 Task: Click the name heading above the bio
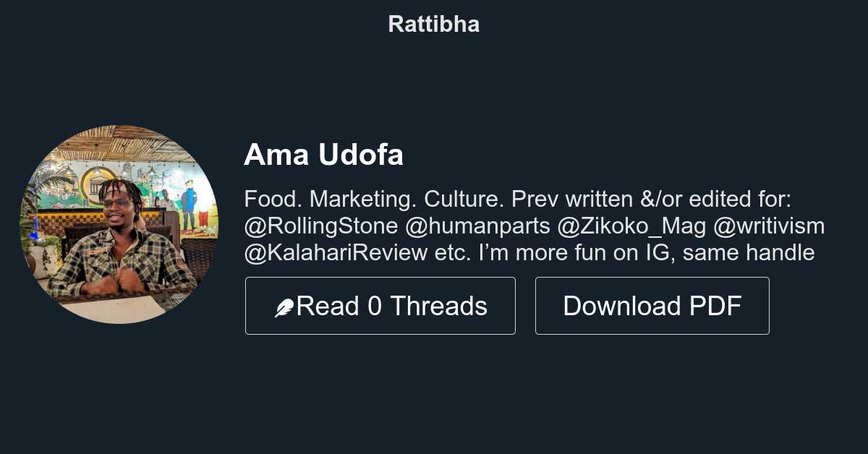324,154
